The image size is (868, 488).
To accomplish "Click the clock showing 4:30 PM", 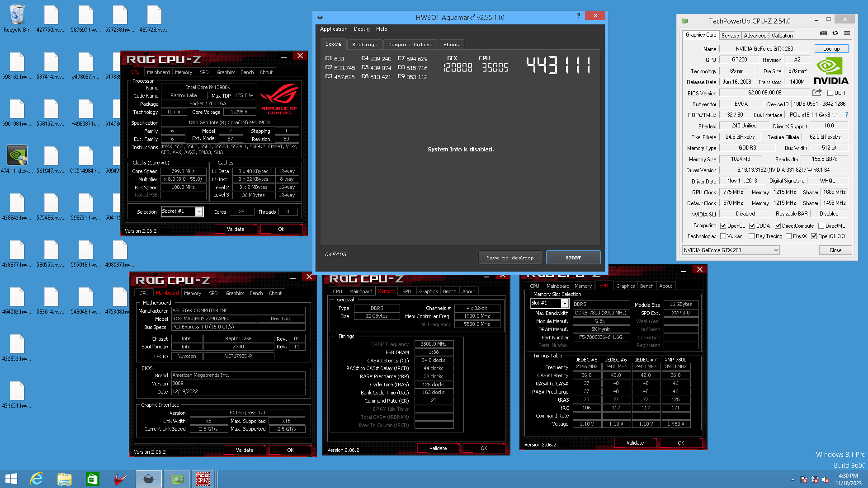I will point(848,476).
